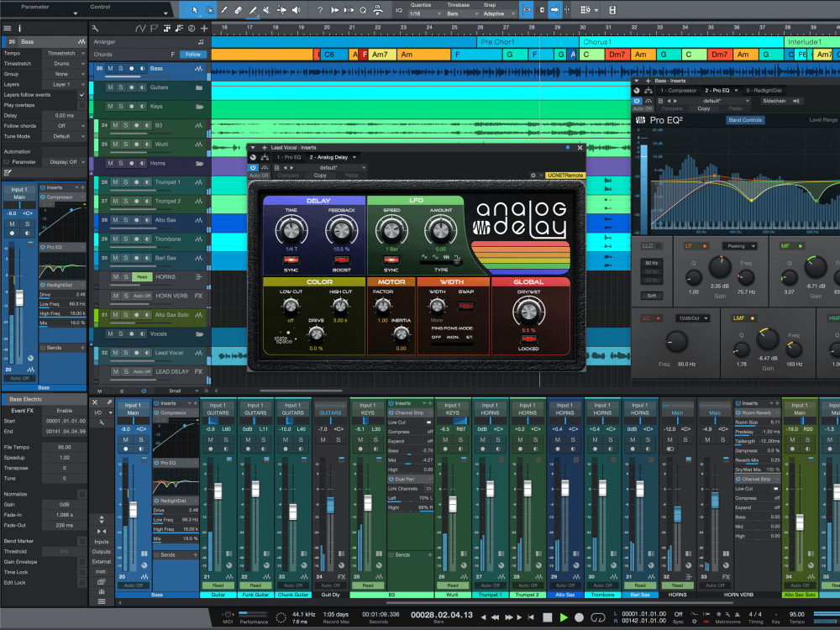Select the Arrow tool in the toolbar

(196, 9)
